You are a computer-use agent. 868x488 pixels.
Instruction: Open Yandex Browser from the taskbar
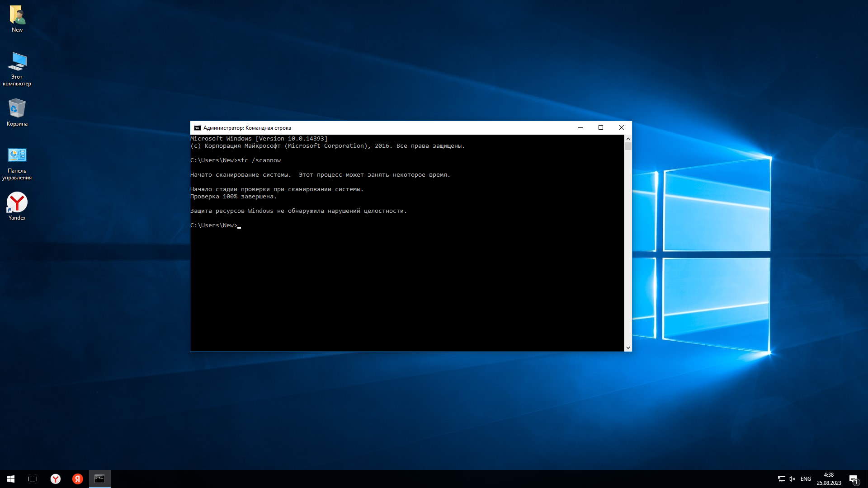[55, 479]
